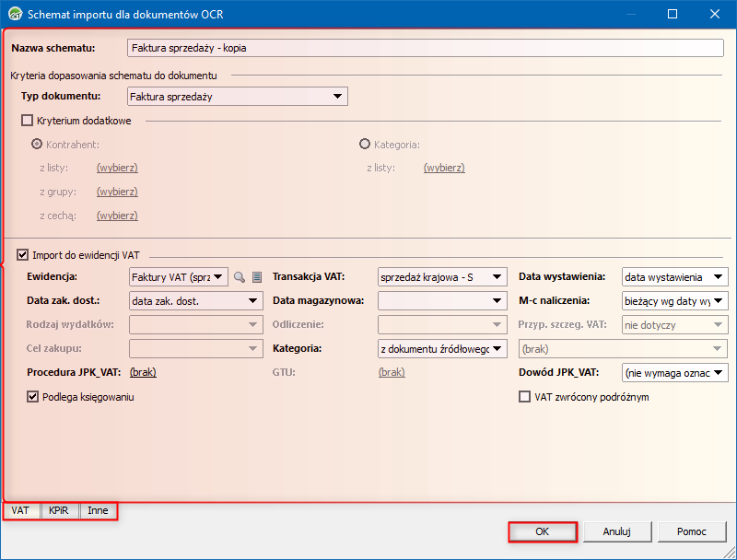
Task: Click the magnifier icon next to Ewidencja
Action: (240, 277)
